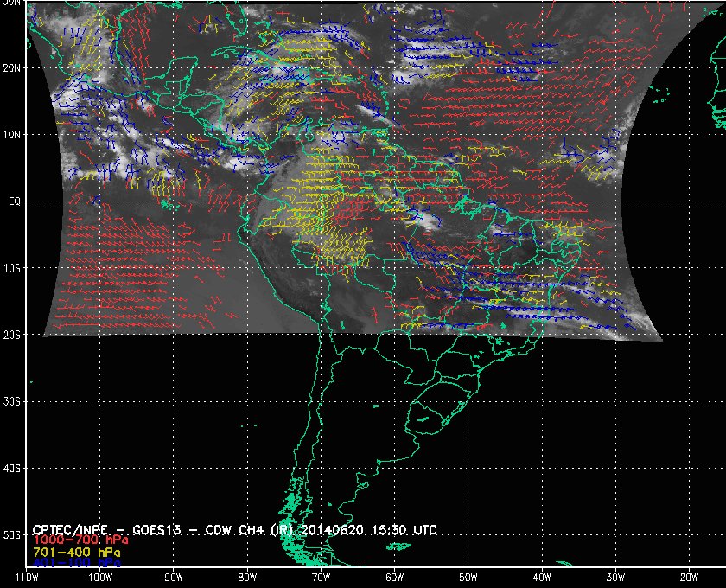Click the 20W longitude axis label
Image resolution: width=726 pixels, height=588 pixels.
pos(688,577)
